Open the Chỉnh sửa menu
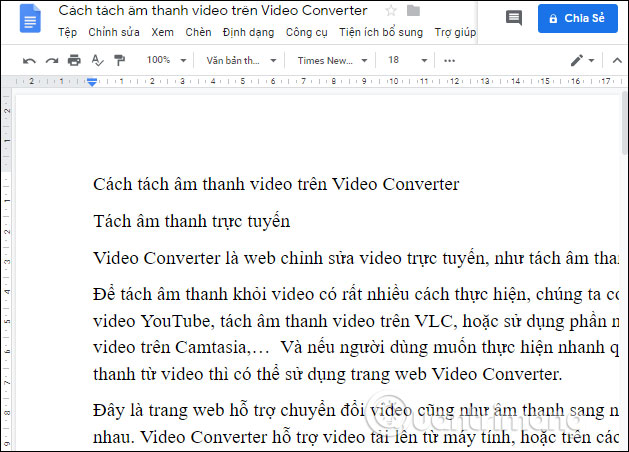The image size is (629, 452). tap(114, 32)
